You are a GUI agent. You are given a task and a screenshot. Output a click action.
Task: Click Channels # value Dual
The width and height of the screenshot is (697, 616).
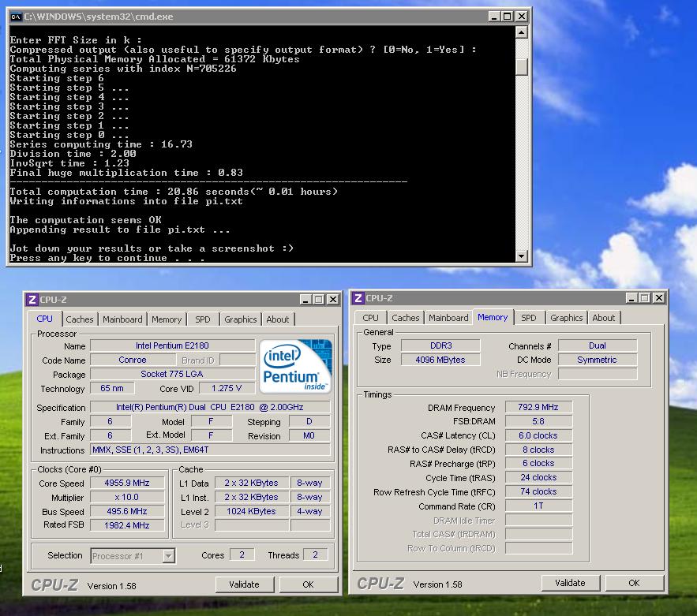pos(598,345)
